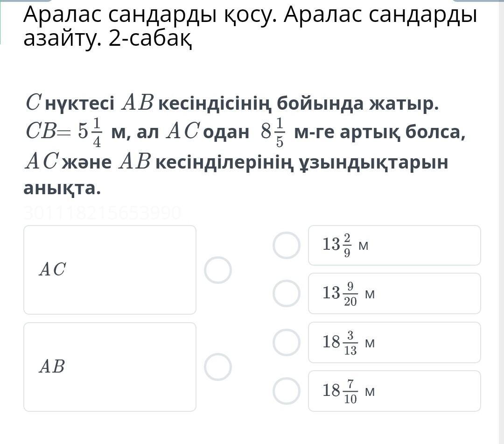Image resolution: width=504 pixels, height=444 pixels.
Task: Click the word "анықта" in the question
Action: click(x=62, y=188)
